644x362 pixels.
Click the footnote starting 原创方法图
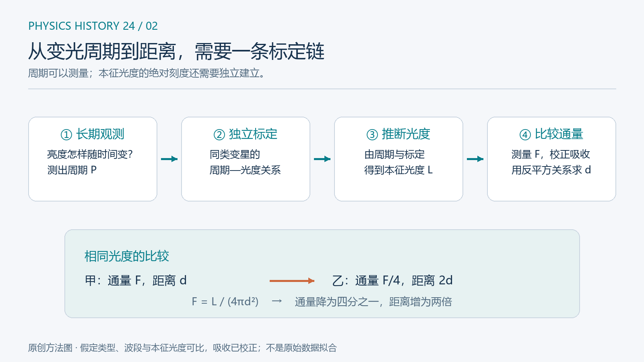[182, 348]
